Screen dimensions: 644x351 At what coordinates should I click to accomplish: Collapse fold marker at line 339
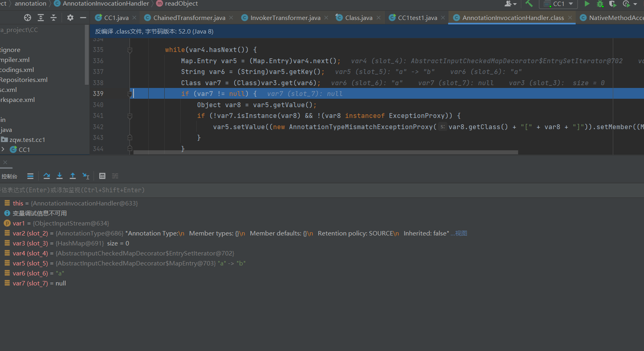[x=130, y=94]
